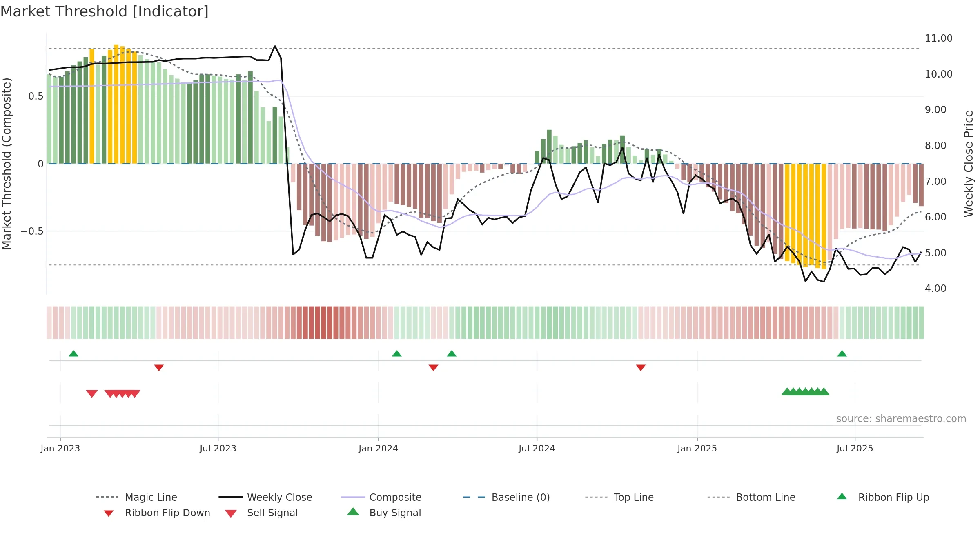The width and height of the screenshot is (980, 551).
Task: Click the 6.00 price axis label
Action: (x=935, y=217)
